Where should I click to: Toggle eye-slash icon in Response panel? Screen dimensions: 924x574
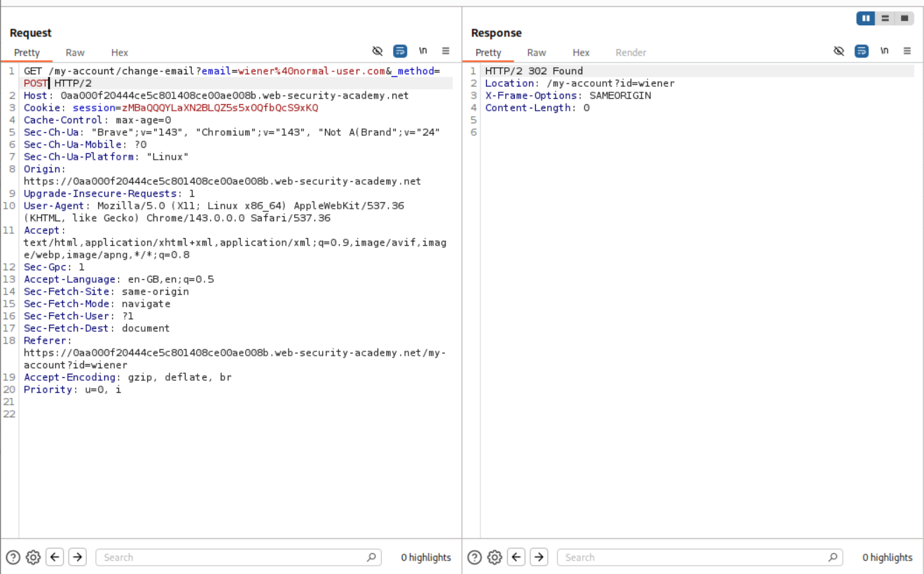839,51
